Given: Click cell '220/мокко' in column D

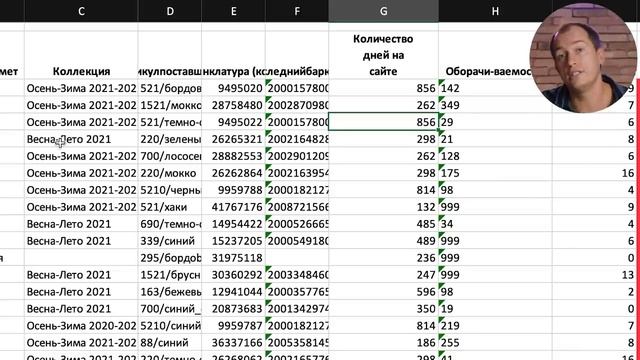Looking at the screenshot, I should pos(170,173).
